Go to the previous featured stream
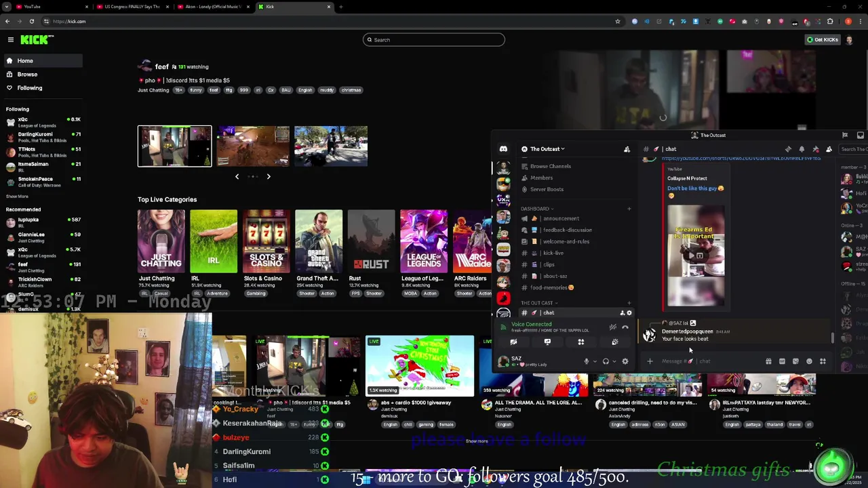The width and height of the screenshot is (868, 488). click(x=237, y=176)
